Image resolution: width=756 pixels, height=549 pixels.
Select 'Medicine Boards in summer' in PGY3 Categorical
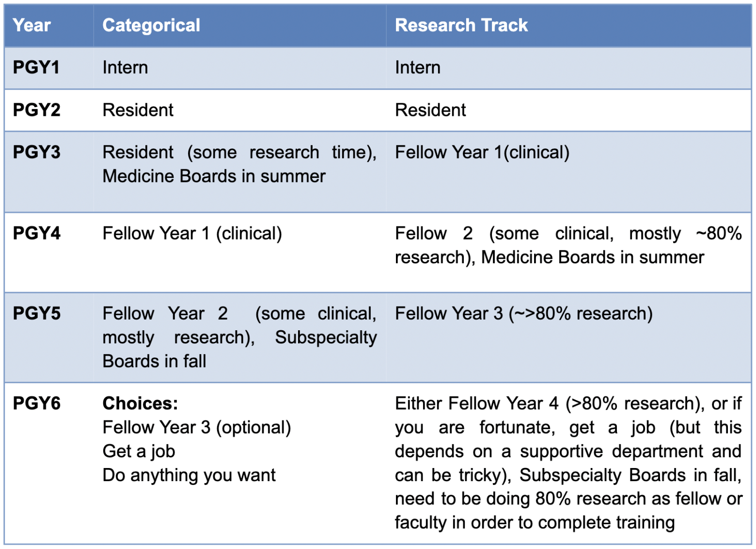(214, 176)
